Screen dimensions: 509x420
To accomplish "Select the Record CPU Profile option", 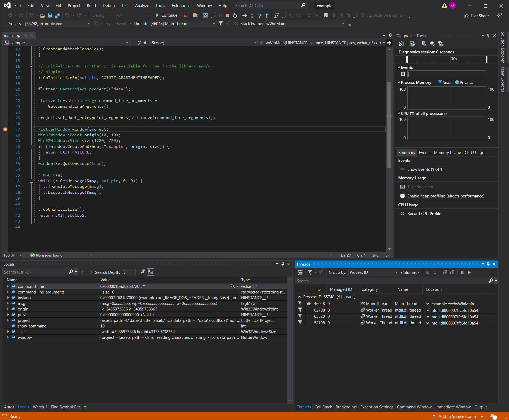I will pos(424,213).
